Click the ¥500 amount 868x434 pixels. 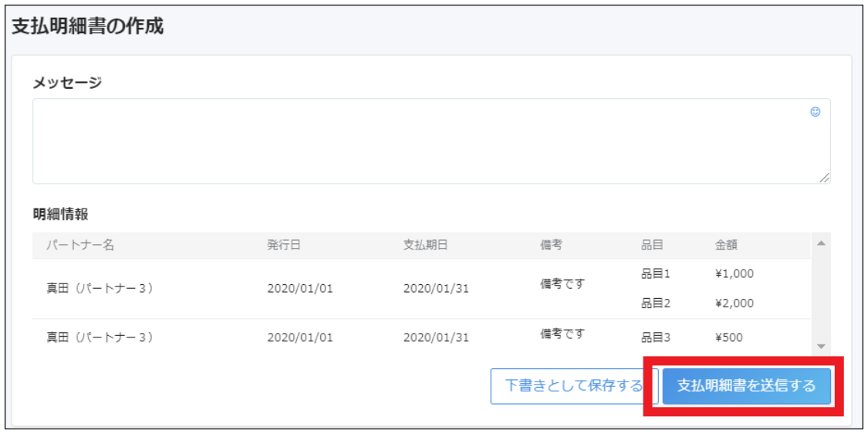click(729, 337)
